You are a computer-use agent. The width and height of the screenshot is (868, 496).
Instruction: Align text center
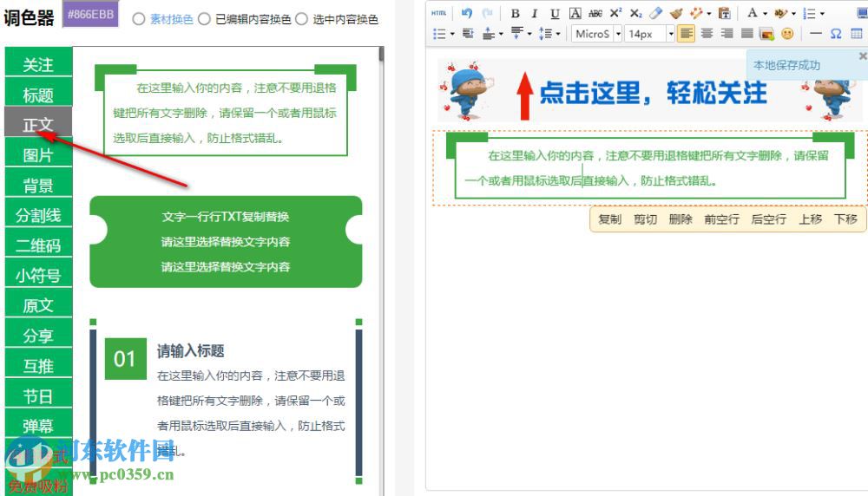(x=707, y=34)
